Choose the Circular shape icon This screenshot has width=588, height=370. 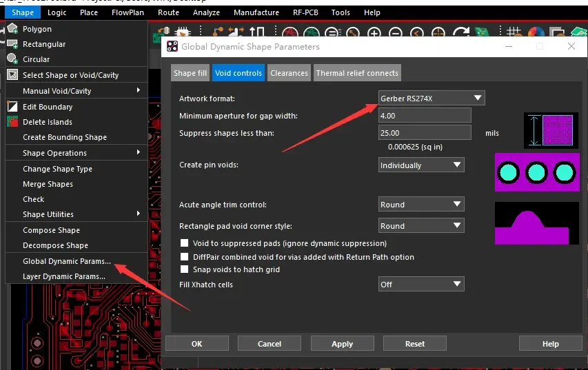[12, 59]
